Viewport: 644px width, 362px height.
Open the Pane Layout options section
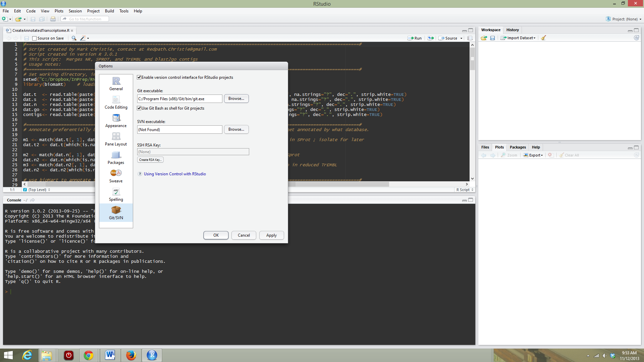[x=116, y=139]
